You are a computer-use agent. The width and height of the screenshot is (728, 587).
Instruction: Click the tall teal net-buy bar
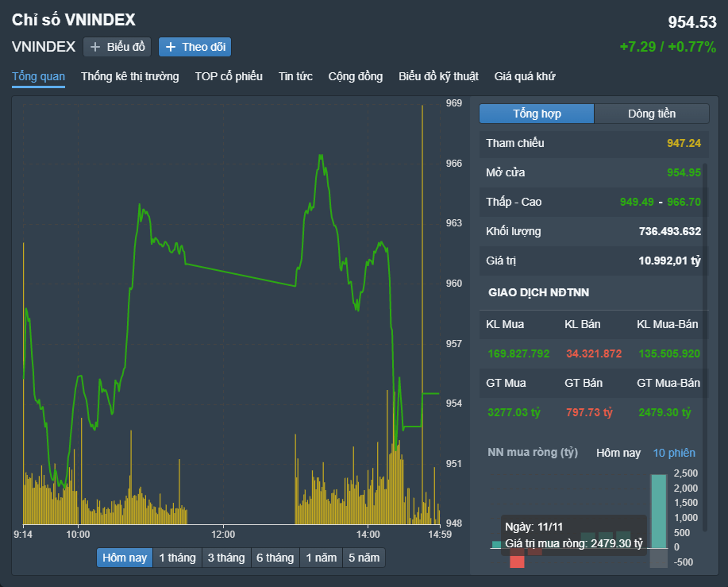(x=659, y=512)
